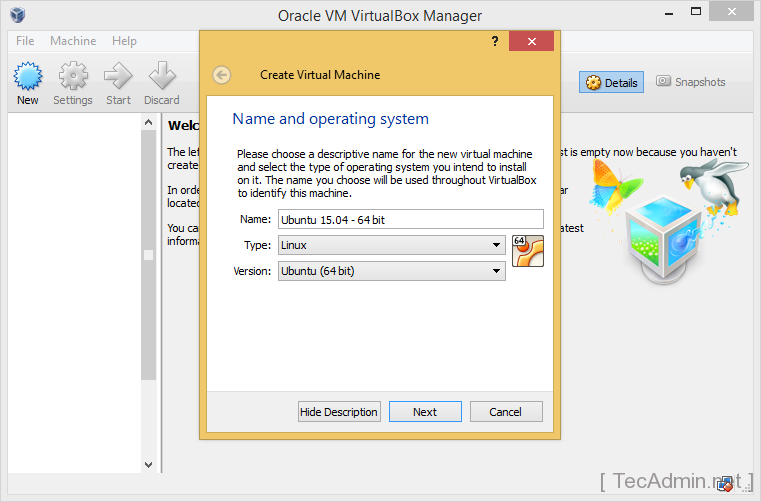Screen dimensions: 761x502
Task: Click the 'Type:' field label
Action: tap(258, 245)
